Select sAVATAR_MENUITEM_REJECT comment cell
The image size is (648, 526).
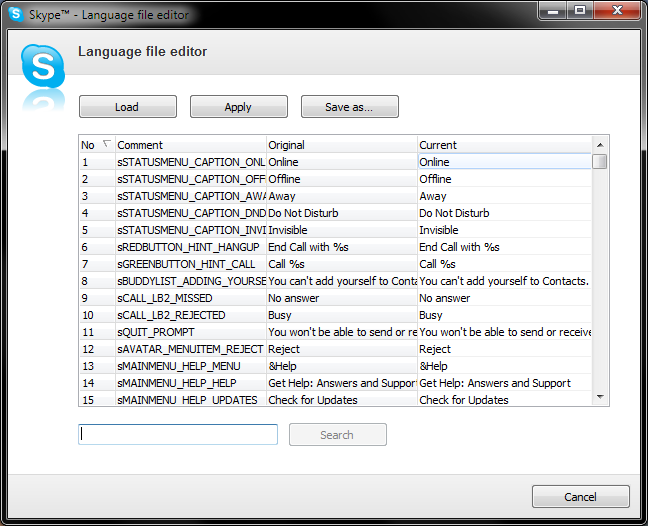click(x=191, y=349)
